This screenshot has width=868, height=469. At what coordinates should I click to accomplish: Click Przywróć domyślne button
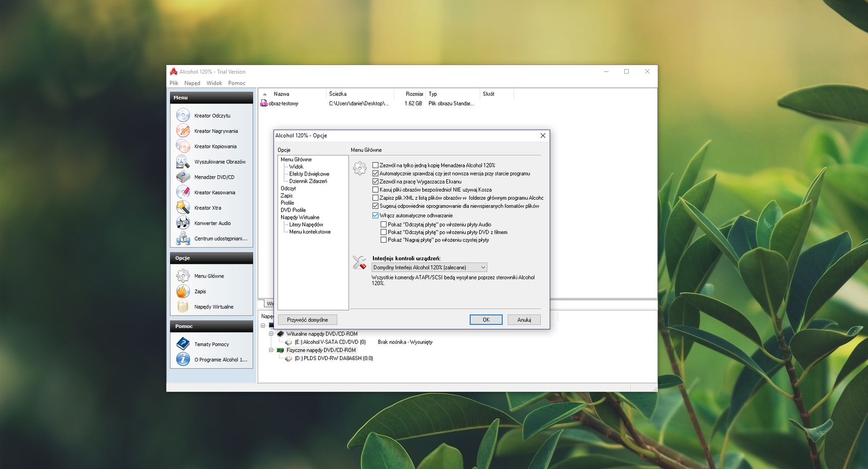click(307, 320)
